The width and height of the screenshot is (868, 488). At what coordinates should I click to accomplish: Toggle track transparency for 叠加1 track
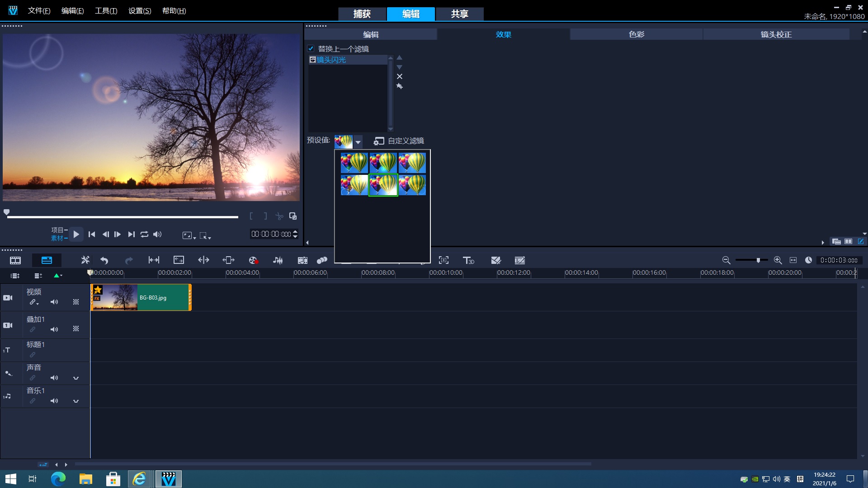76,329
